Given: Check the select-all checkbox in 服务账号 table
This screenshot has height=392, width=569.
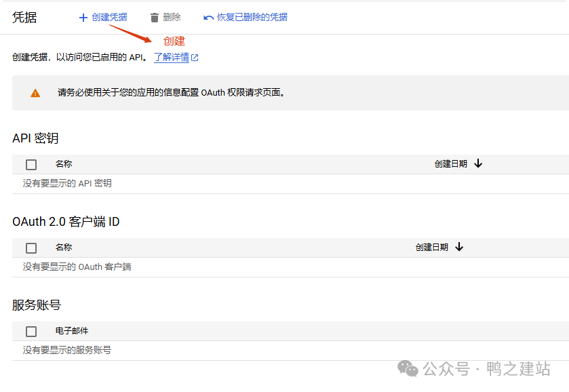Looking at the screenshot, I should [31, 331].
